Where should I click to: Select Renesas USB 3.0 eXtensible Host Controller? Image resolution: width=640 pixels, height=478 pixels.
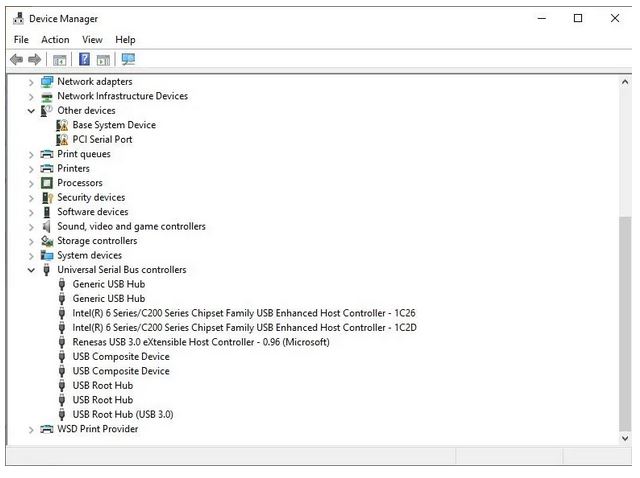(200, 342)
